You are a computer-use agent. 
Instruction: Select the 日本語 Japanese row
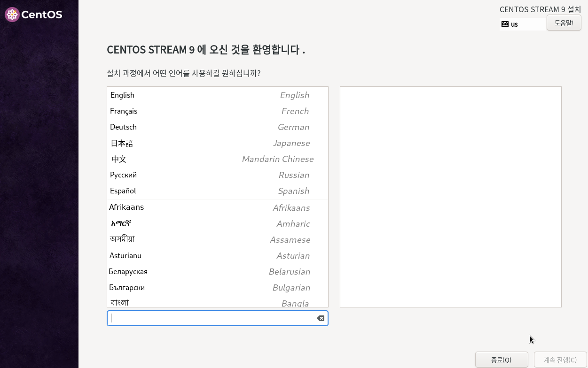pos(217,143)
